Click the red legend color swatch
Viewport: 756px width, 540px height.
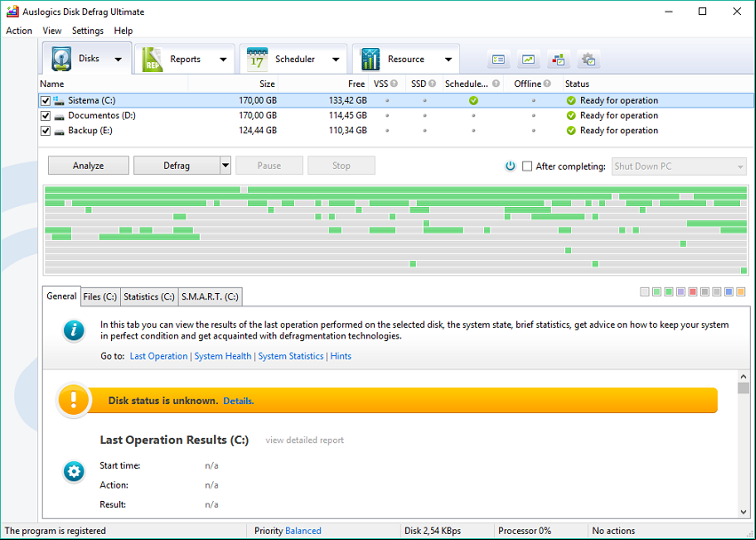(x=693, y=291)
